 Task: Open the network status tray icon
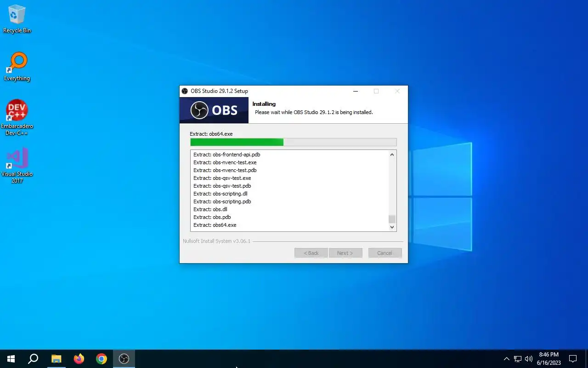[518, 359]
